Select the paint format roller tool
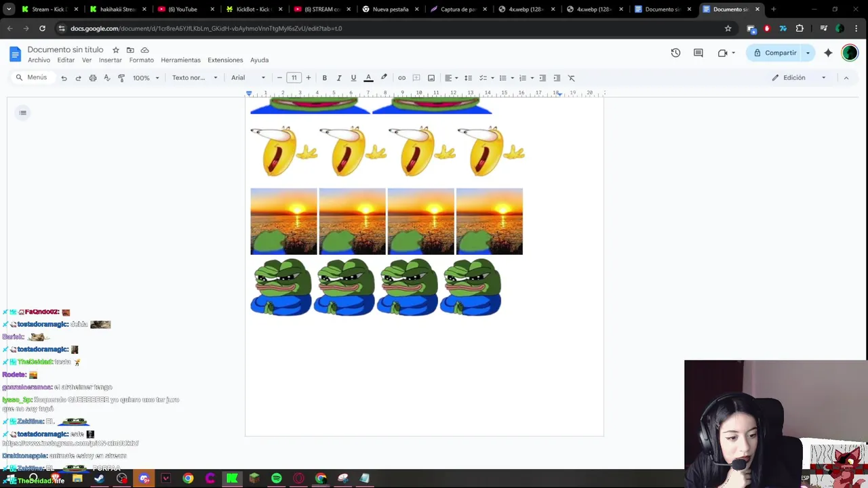 121,78
